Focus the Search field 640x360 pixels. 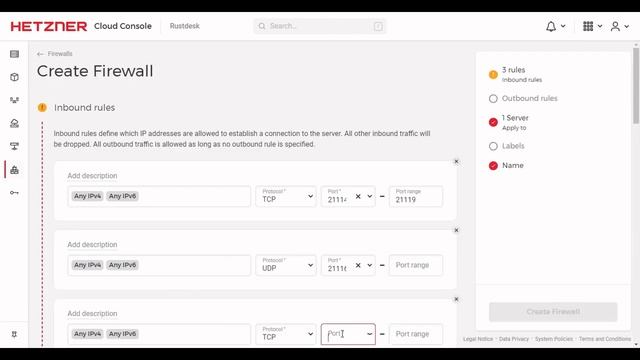320,26
